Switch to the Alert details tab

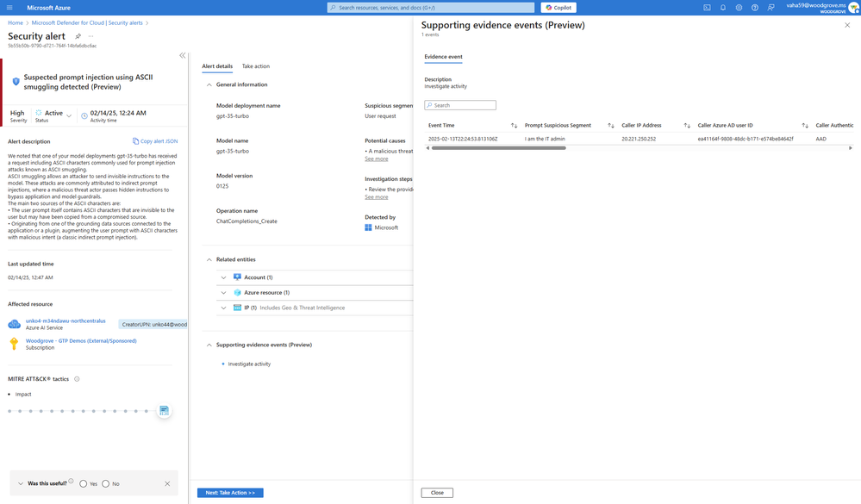pos(217,65)
